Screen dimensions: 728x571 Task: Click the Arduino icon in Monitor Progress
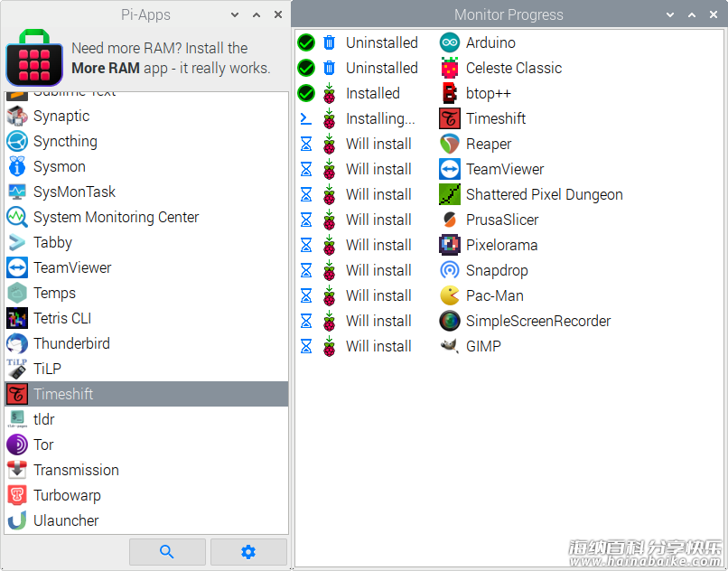(x=450, y=42)
